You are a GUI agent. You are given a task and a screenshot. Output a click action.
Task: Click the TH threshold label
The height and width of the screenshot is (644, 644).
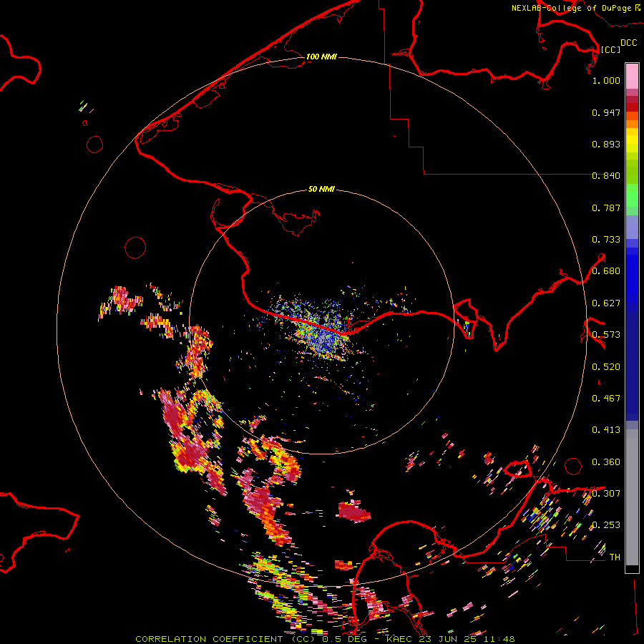pyautogui.click(x=615, y=557)
